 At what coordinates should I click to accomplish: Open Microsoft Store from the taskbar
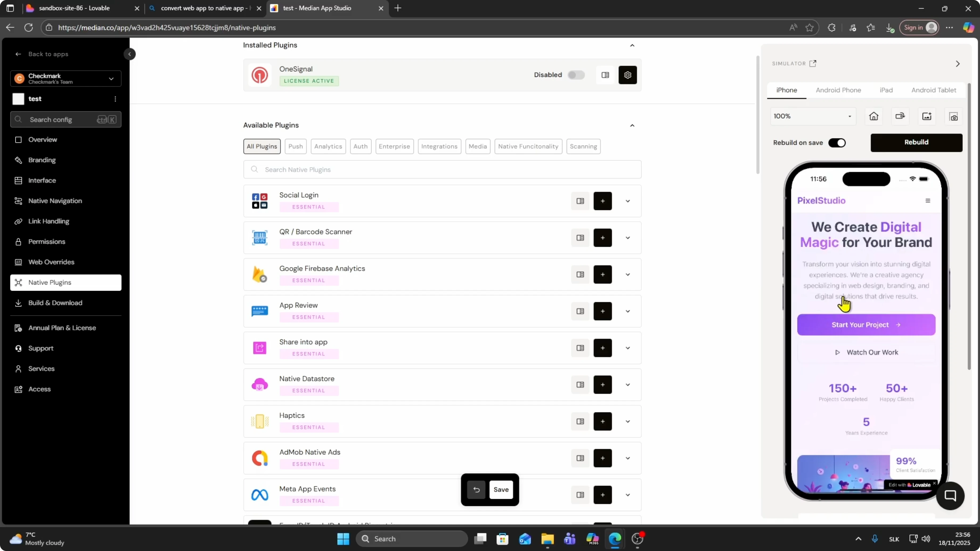click(502, 538)
